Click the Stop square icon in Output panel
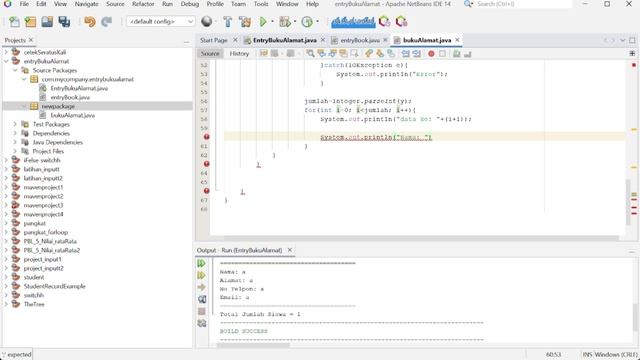The width and height of the screenshot is (640, 360). pyautogui.click(x=202, y=311)
